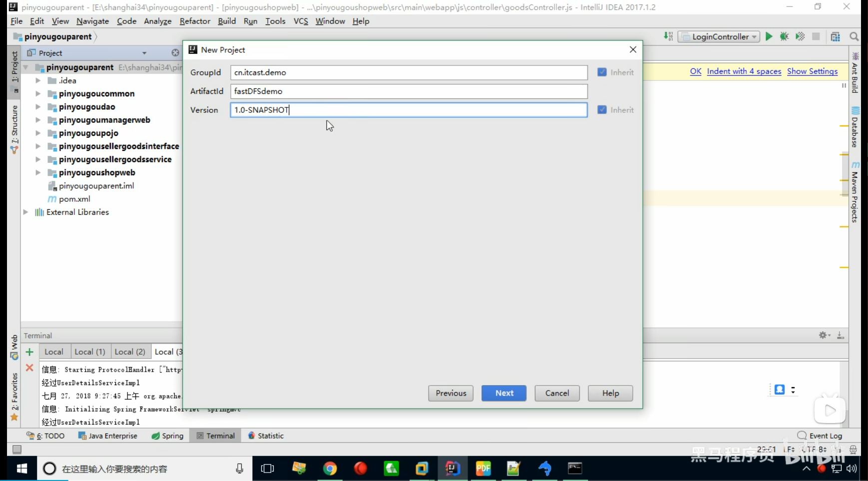
Task: Click in the GroupId field
Action: [409, 72]
